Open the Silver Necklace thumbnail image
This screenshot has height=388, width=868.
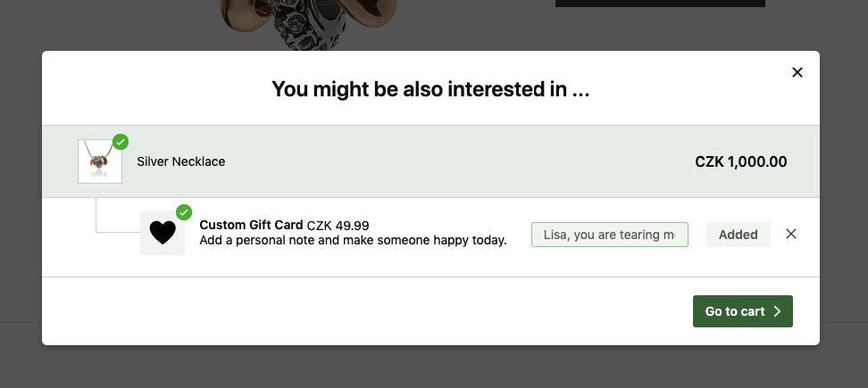click(x=100, y=161)
